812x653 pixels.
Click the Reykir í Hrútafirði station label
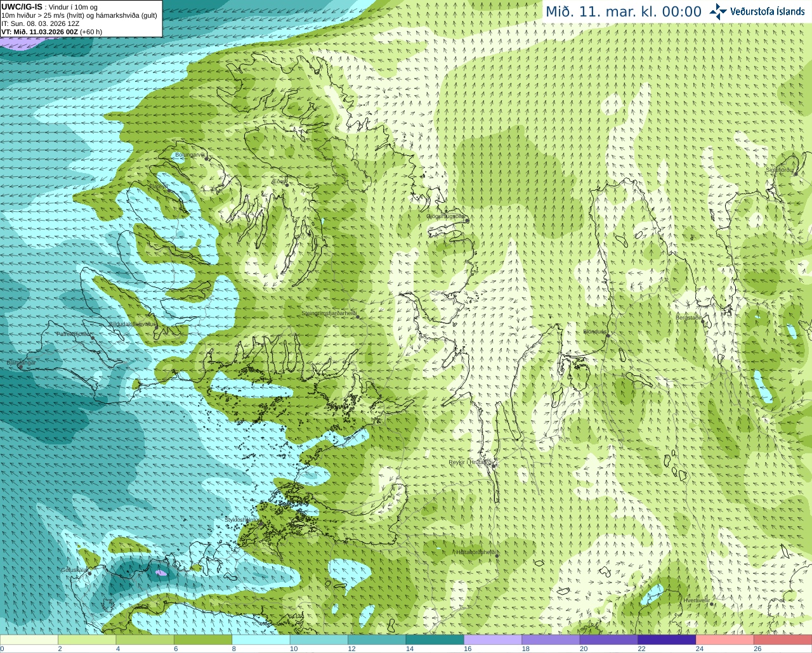[x=471, y=462]
